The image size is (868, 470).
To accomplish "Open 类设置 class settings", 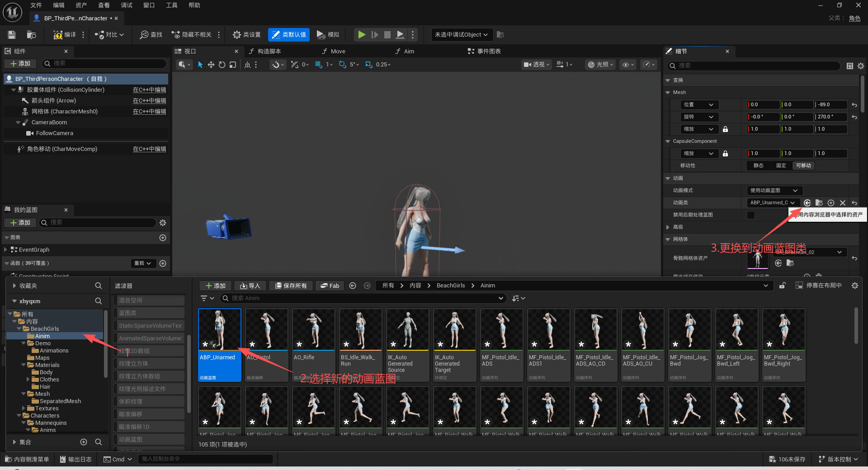I will click(x=246, y=35).
